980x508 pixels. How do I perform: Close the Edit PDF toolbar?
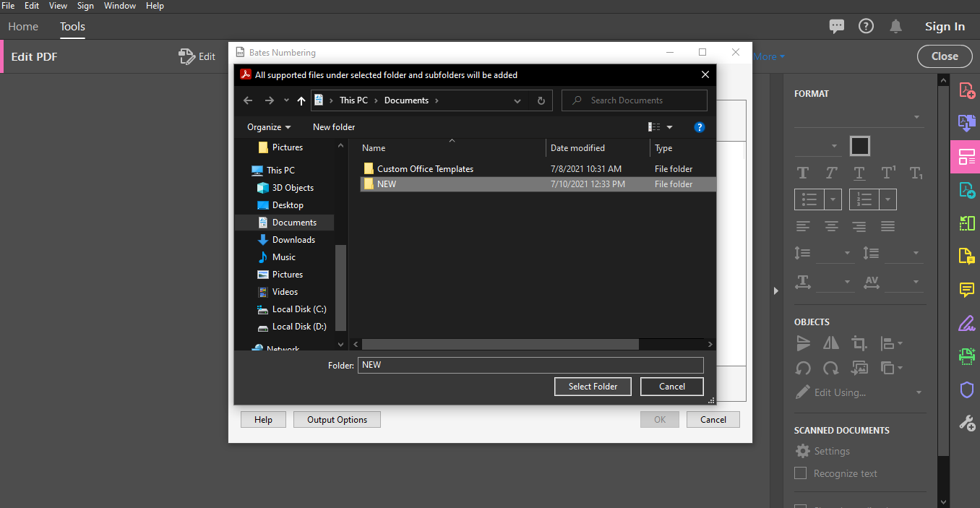click(x=945, y=56)
